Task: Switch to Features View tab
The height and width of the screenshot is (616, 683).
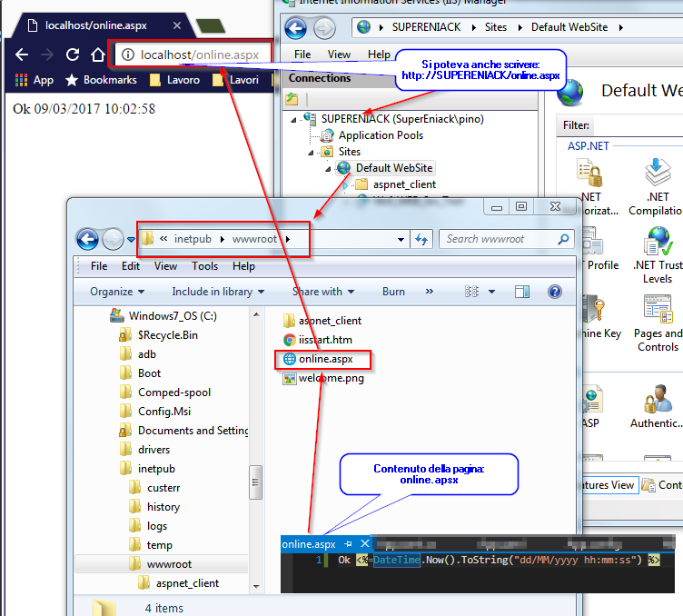Action: point(609,485)
